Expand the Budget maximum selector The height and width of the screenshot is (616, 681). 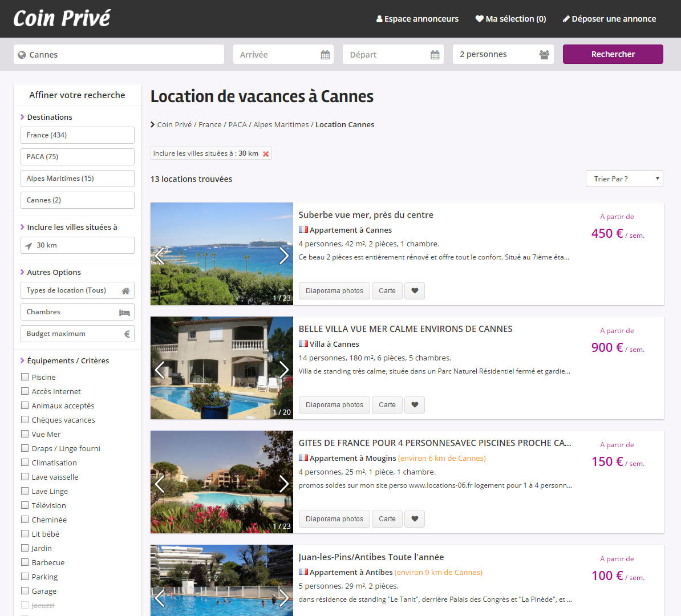[x=78, y=334]
